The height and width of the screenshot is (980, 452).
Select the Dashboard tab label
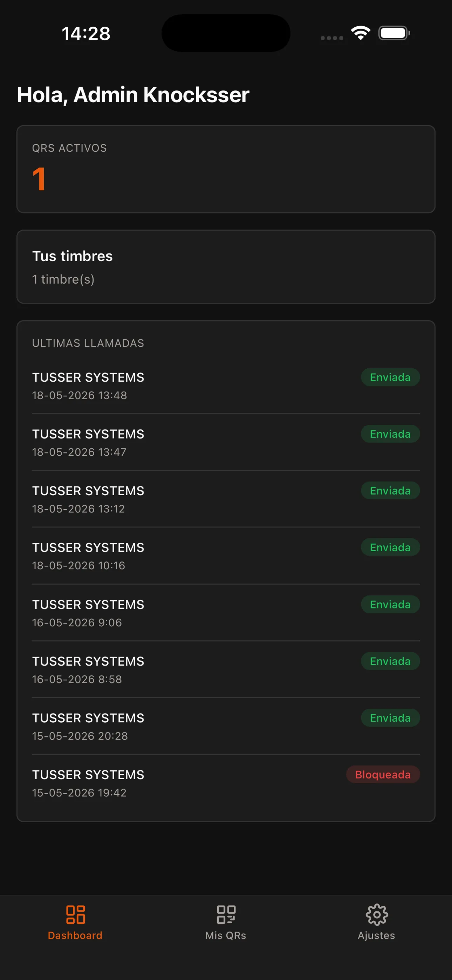(x=75, y=935)
